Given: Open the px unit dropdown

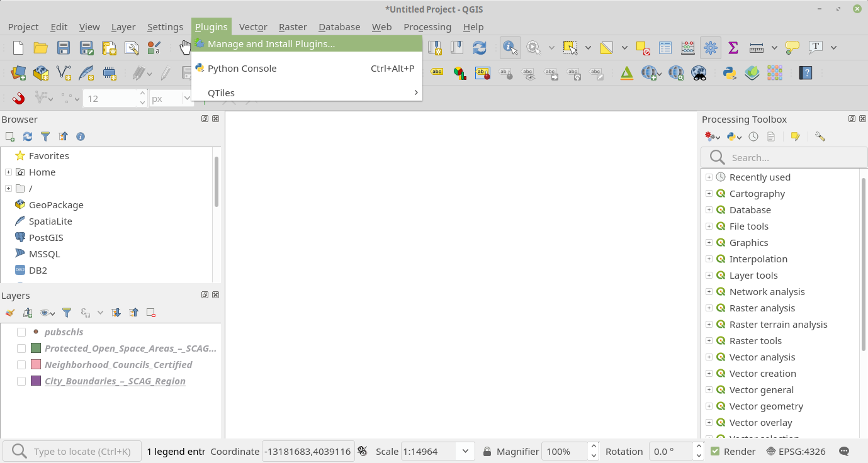Looking at the screenshot, I should point(186,99).
